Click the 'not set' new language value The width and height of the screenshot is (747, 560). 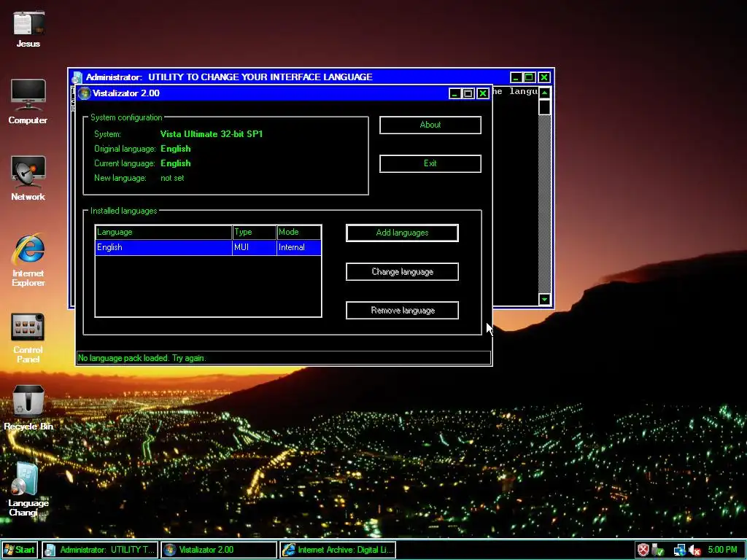coord(172,178)
